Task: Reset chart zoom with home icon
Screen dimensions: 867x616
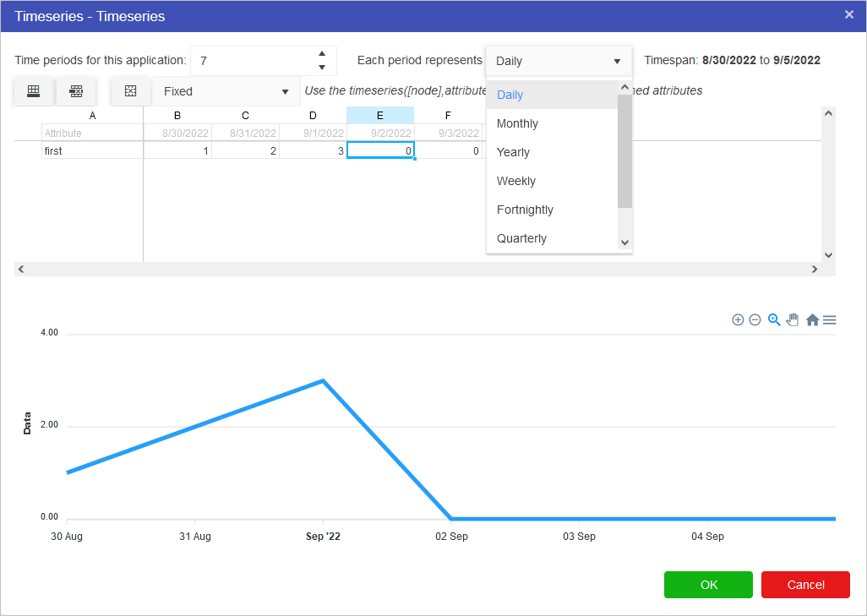Action: (812, 320)
